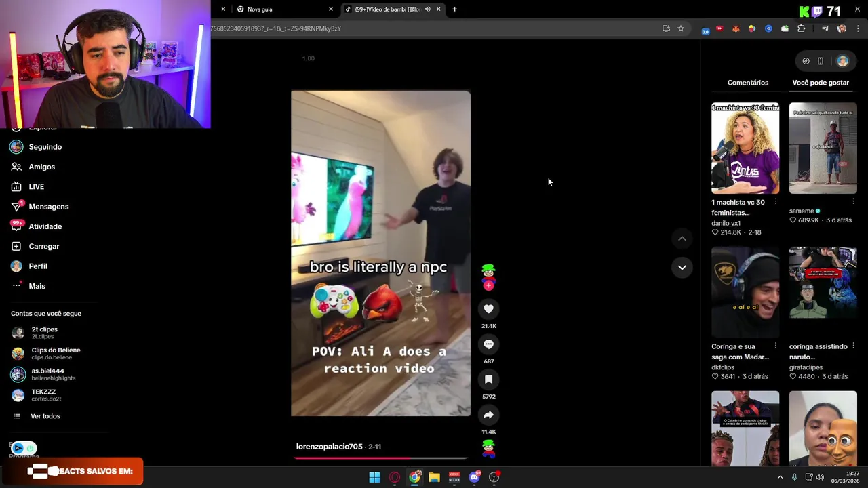Open options for Coringa Madara video
The image size is (868, 488).
click(776, 346)
